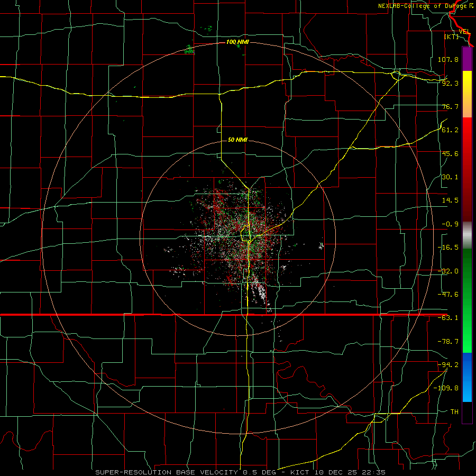Select the -16.5 value on velocity scale
Viewport: 476px width, 476px height.
tap(448, 248)
